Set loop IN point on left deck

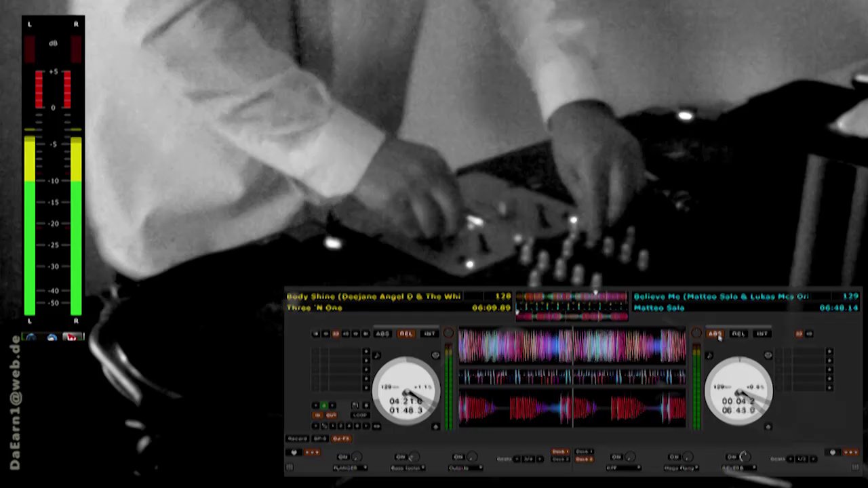coord(317,415)
